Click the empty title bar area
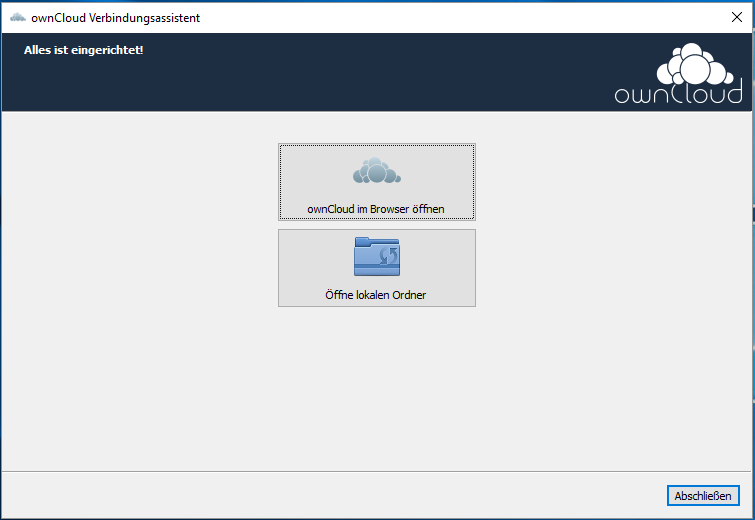Viewport: 755px width, 520px height. tap(450, 17)
